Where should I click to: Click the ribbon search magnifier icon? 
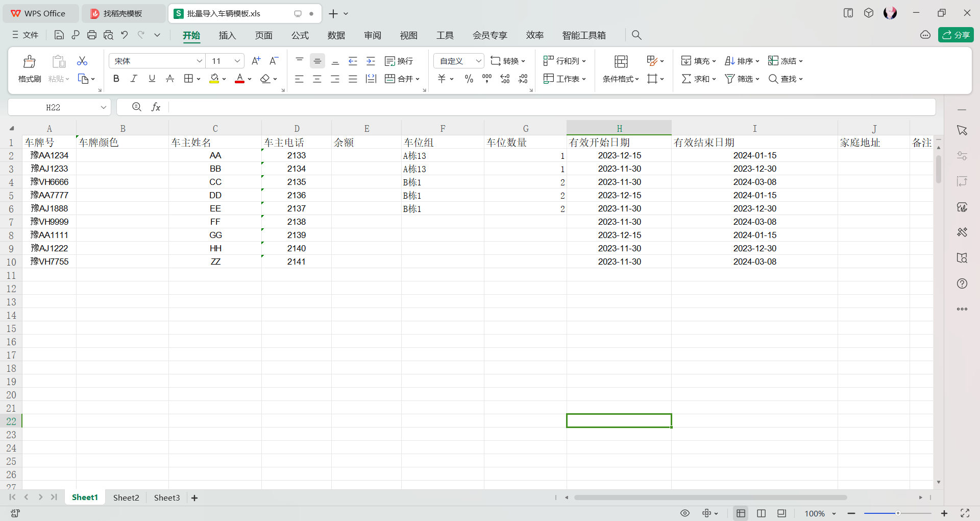636,35
